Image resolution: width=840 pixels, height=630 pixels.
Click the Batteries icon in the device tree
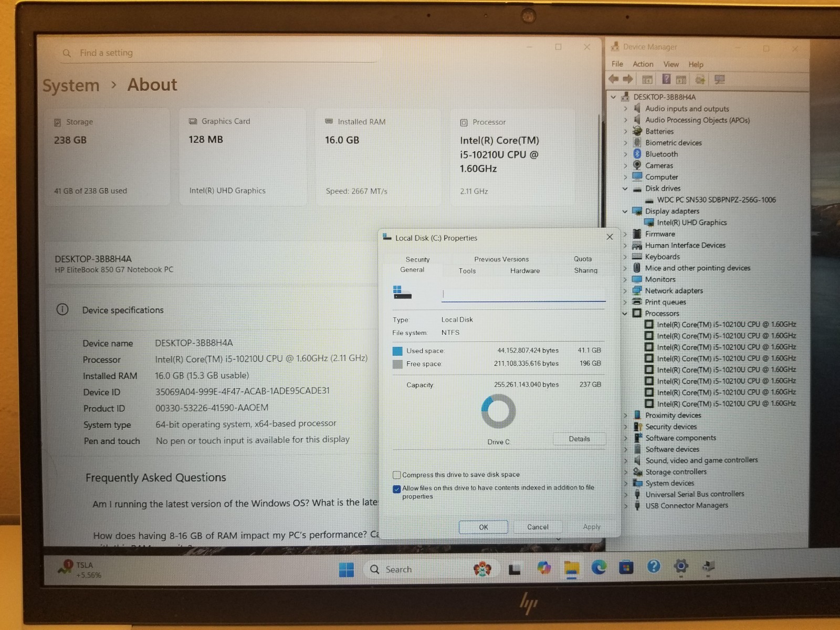pyautogui.click(x=637, y=131)
